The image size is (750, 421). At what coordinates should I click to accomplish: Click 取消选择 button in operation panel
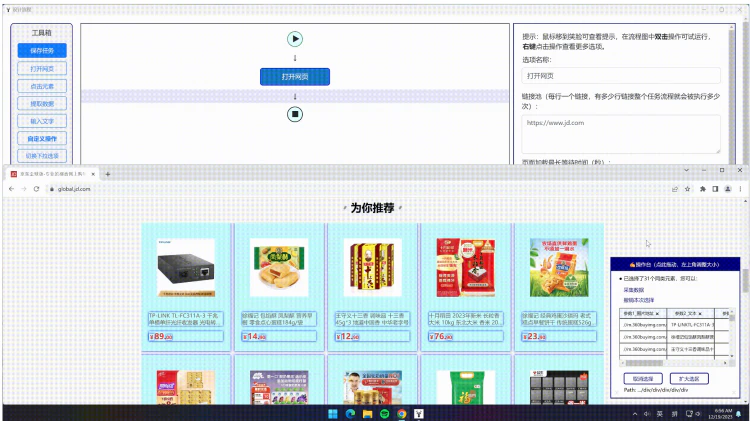pos(643,378)
